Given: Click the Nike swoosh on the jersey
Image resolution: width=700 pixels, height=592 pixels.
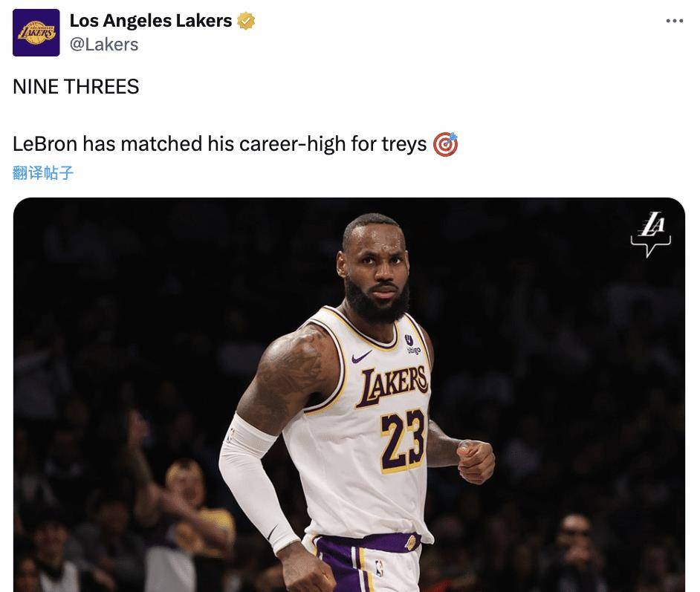Looking at the screenshot, I should coord(361,357).
